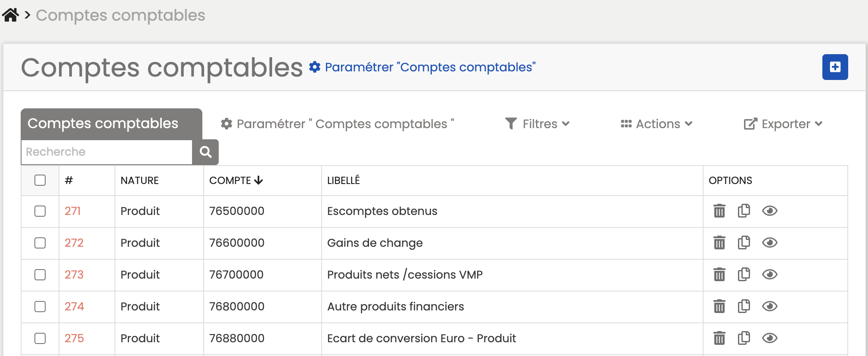The height and width of the screenshot is (356, 868).
Task: Sort by the NATURE column header
Action: click(139, 181)
